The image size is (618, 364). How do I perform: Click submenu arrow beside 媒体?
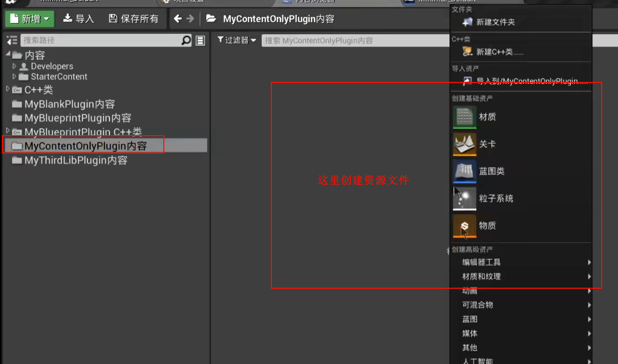click(x=589, y=333)
